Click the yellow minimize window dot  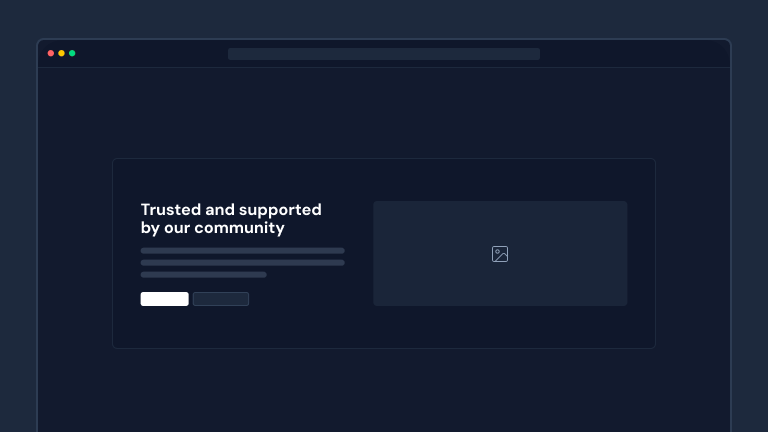click(x=61, y=53)
